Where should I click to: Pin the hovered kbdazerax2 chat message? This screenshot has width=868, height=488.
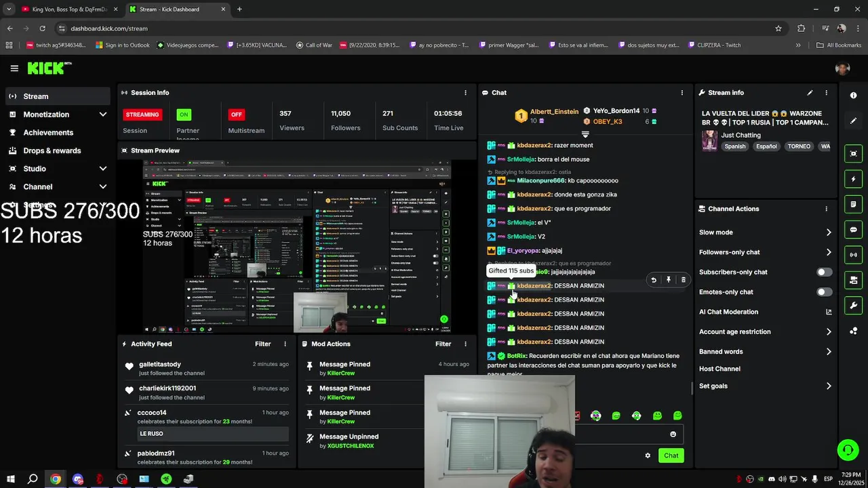(669, 279)
